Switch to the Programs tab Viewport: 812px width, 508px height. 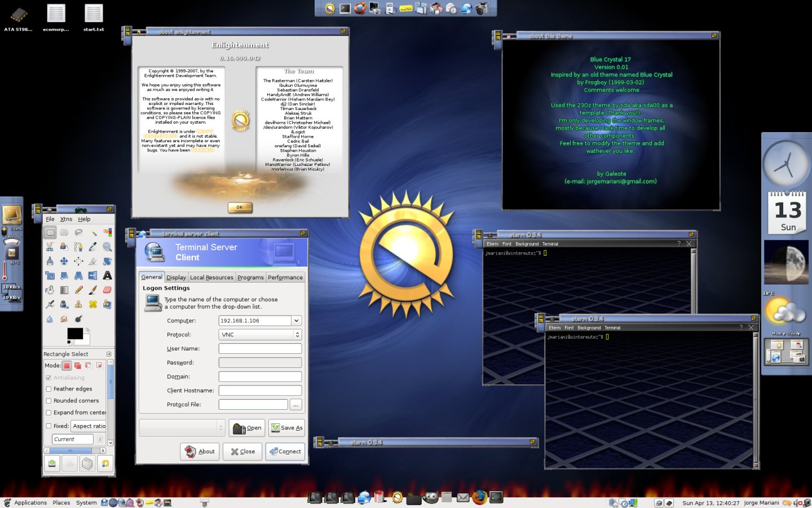coord(250,277)
